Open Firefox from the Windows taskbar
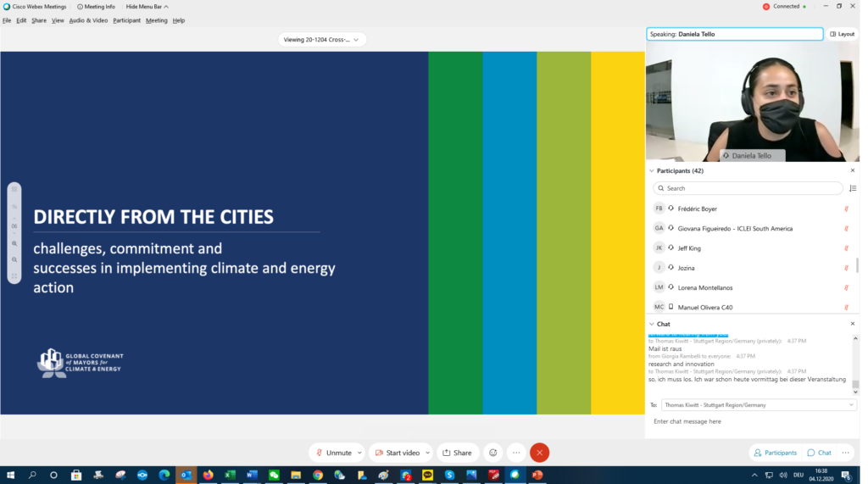 pos(208,476)
